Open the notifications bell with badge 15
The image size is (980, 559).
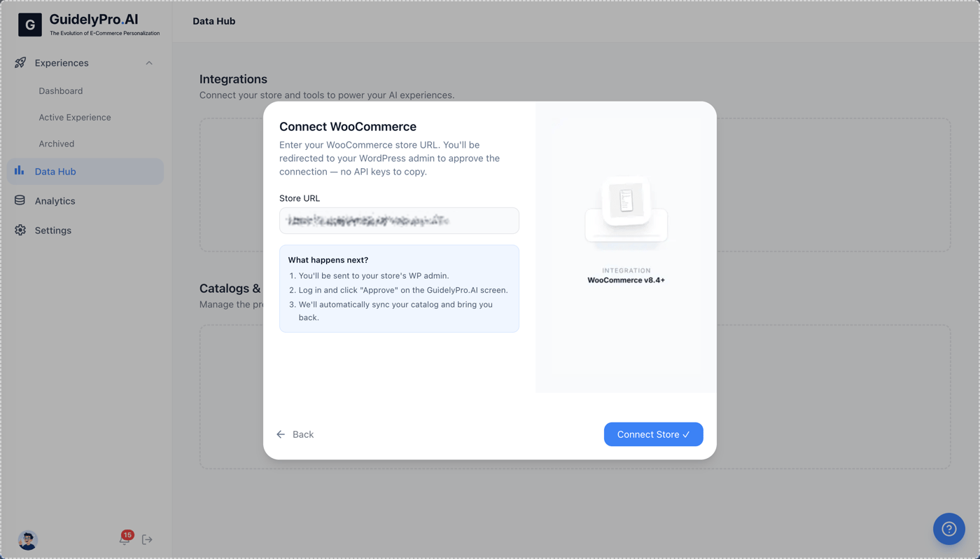[x=125, y=539]
